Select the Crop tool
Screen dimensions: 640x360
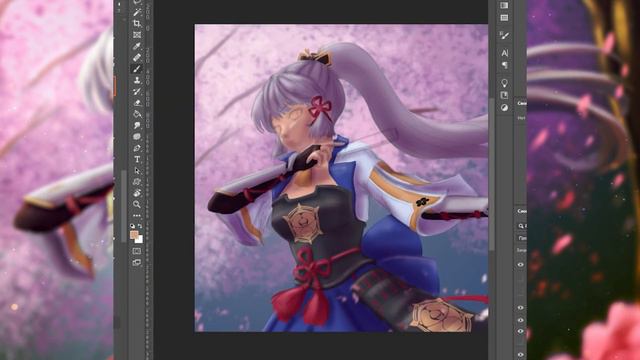[137, 24]
